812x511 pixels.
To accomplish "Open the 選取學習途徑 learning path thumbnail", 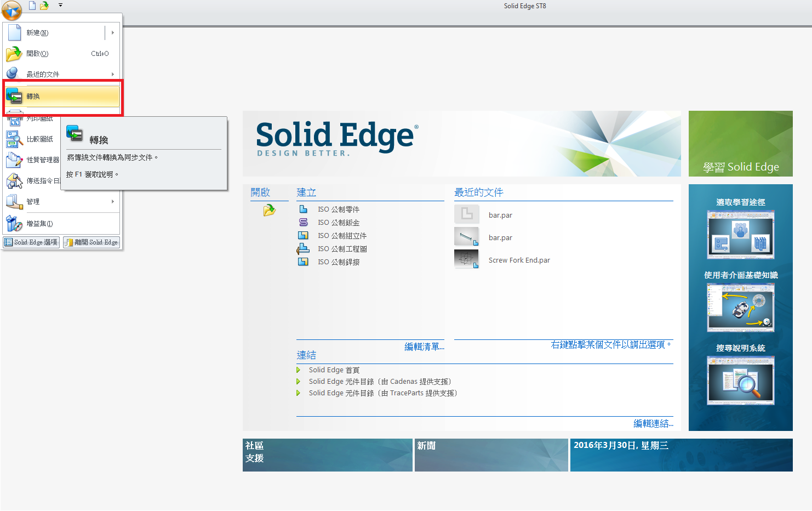I will (x=741, y=235).
